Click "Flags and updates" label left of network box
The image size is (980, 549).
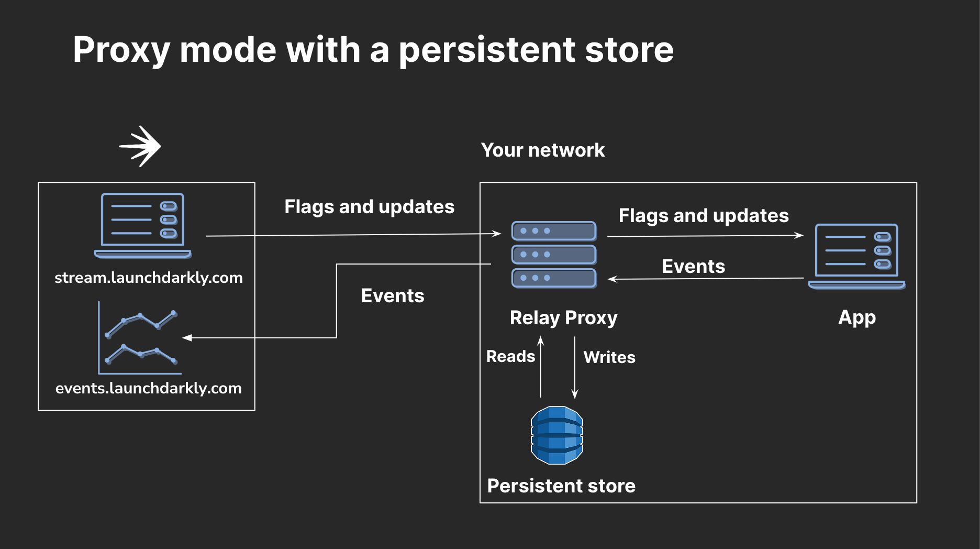(x=369, y=207)
